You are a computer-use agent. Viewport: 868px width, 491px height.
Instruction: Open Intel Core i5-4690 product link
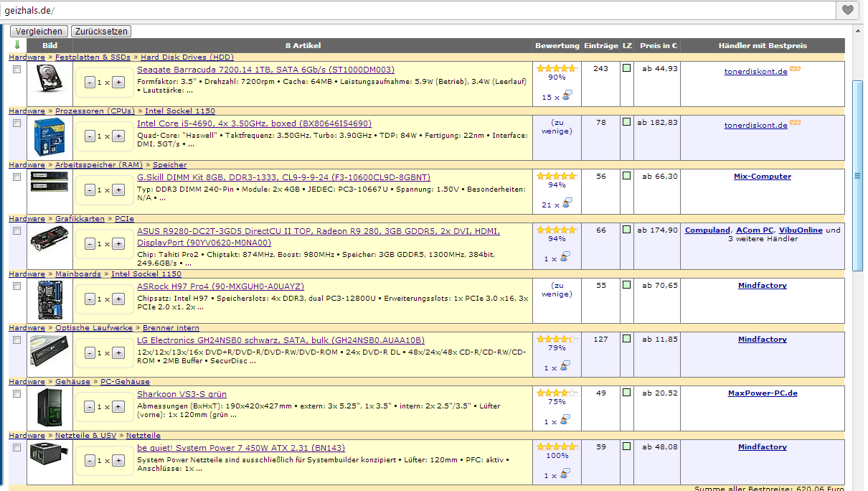254,123
